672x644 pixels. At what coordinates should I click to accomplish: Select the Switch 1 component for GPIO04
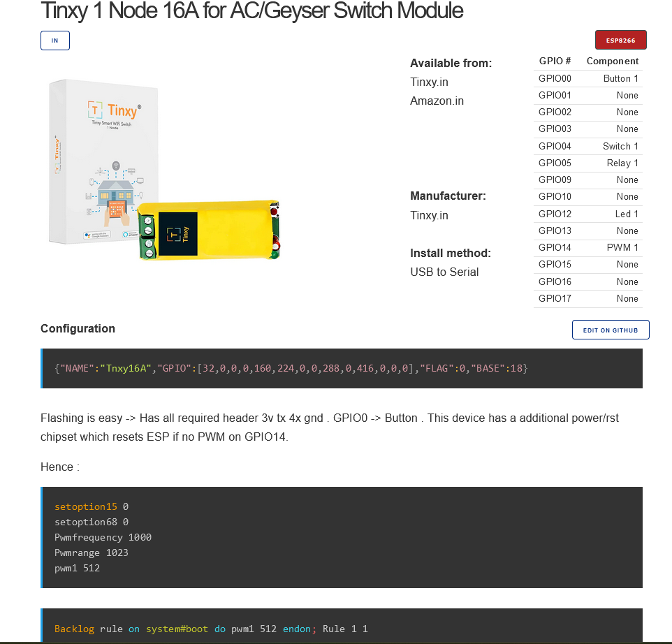click(x=621, y=146)
